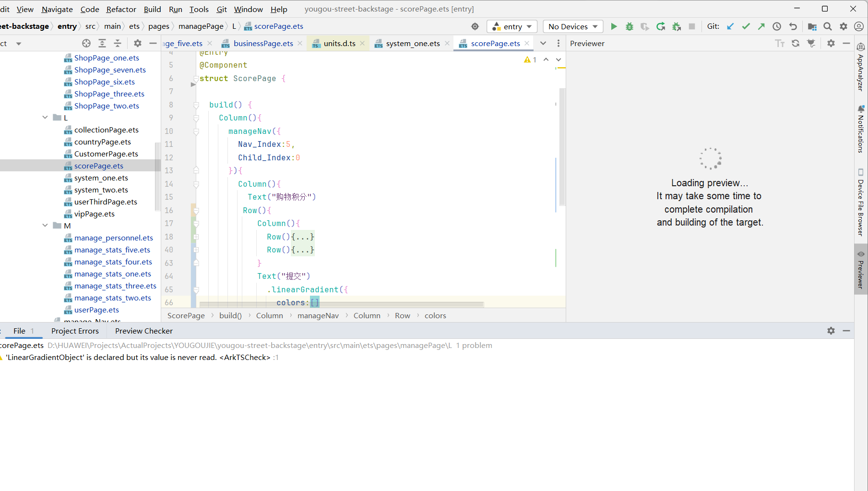Click Git push arrow icon
This screenshot has width=868, height=491.
(x=761, y=26)
